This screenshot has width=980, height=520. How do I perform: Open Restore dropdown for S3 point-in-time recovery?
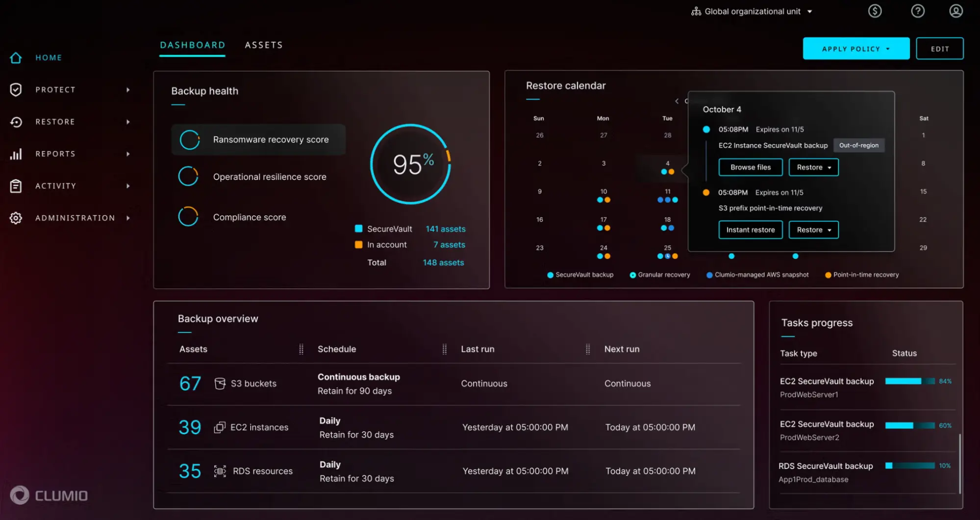pos(813,230)
